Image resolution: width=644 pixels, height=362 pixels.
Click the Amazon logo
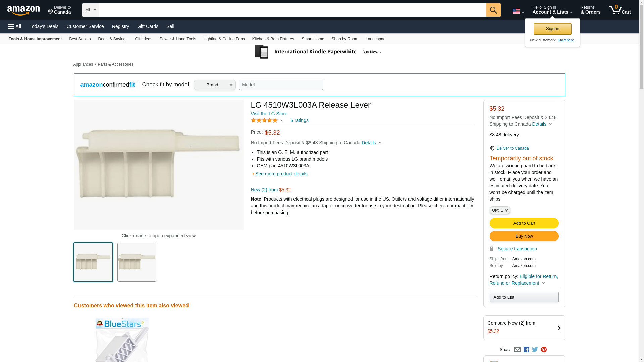[23, 10]
